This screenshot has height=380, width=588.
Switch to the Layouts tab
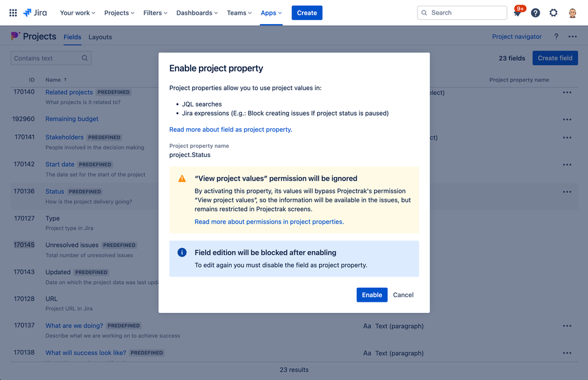pos(99,36)
